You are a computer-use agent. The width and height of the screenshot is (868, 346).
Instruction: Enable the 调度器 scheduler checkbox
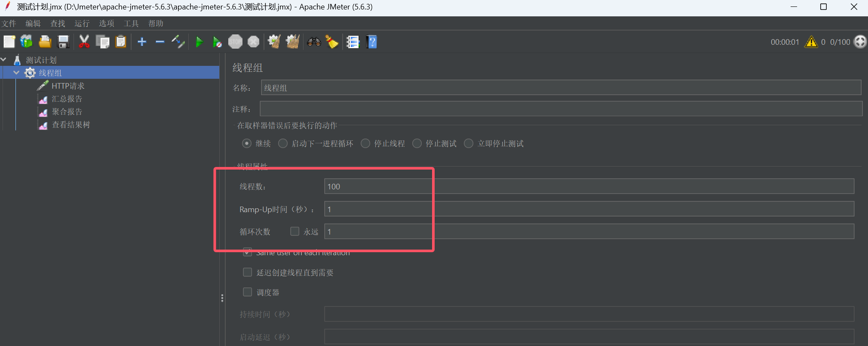pos(248,292)
